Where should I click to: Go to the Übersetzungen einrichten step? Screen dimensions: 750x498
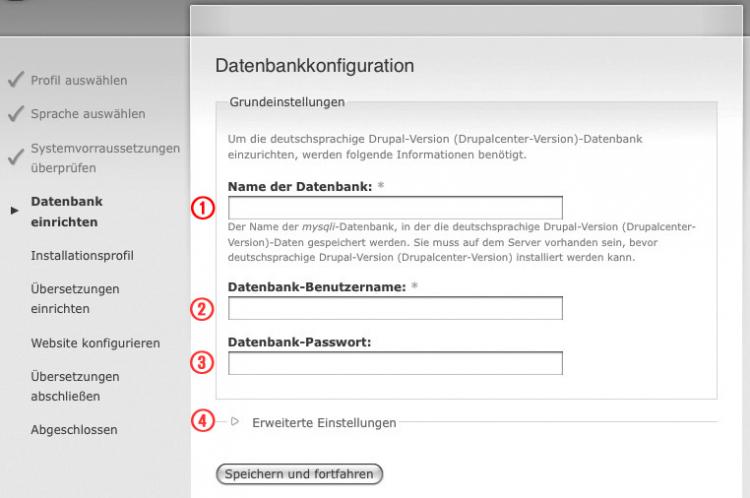(75, 298)
